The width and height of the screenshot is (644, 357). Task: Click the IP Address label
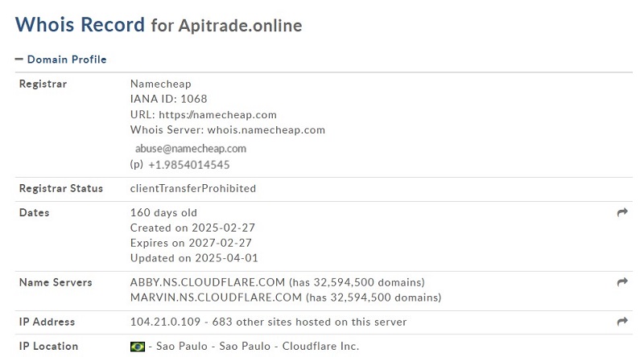[47, 322]
